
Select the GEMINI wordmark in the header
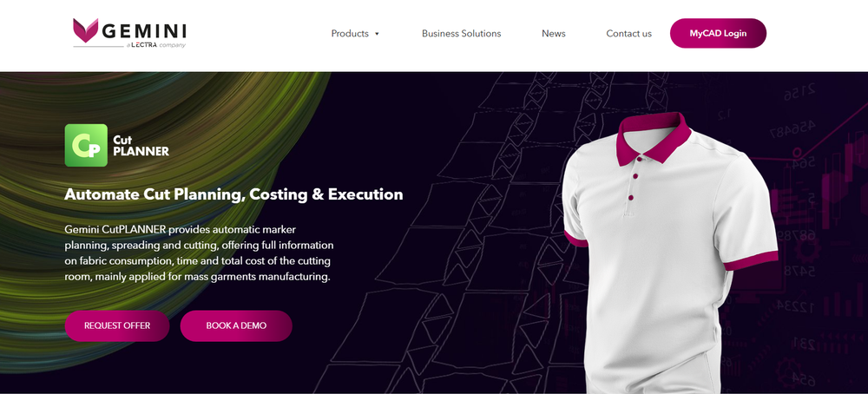click(144, 31)
